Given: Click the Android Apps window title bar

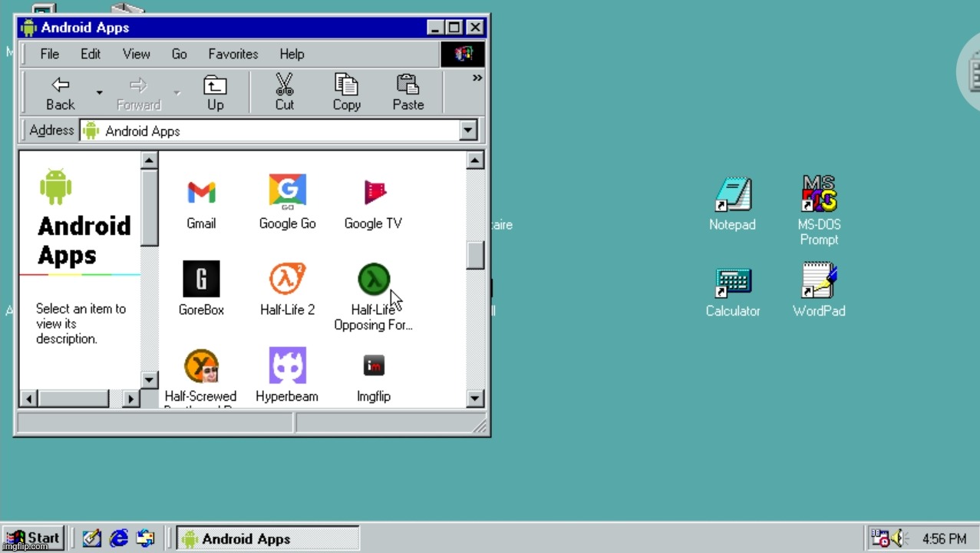Looking at the screenshot, I should pos(252,28).
